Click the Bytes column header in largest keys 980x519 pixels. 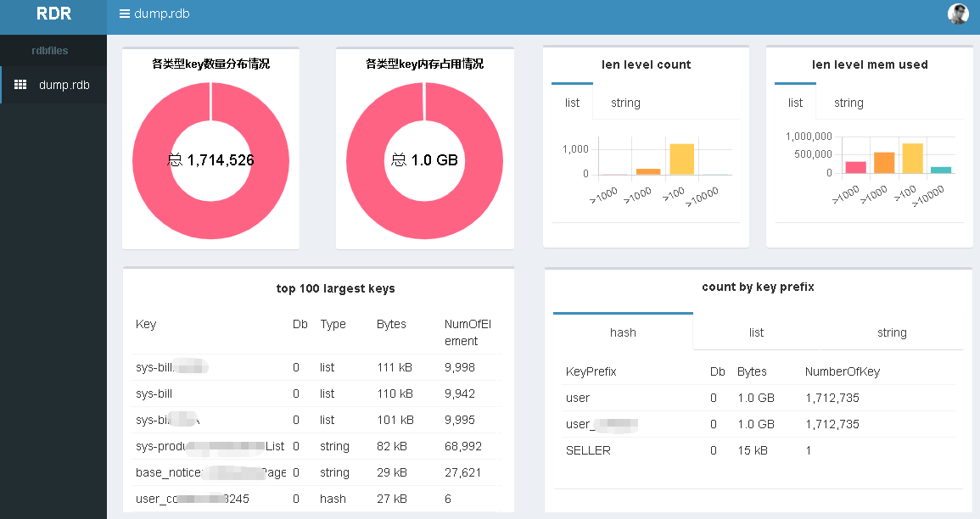point(391,324)
